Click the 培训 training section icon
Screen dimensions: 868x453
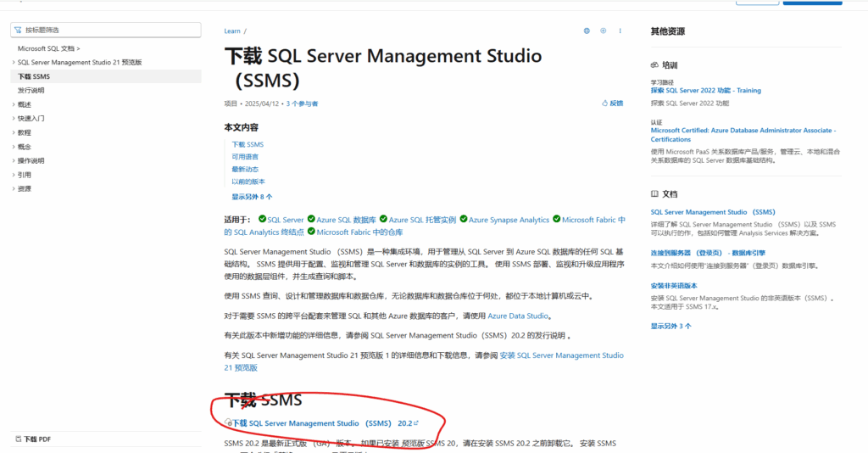(654, 64)
